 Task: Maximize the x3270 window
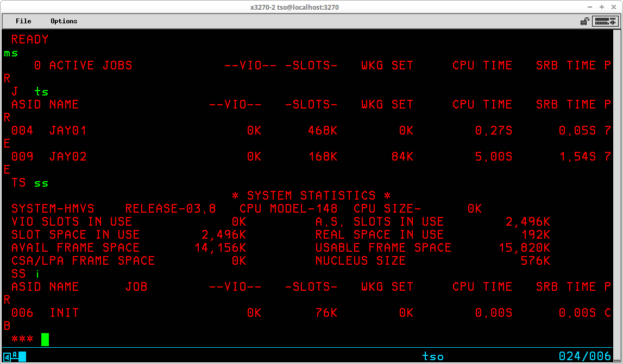click(x=602, y=7)
